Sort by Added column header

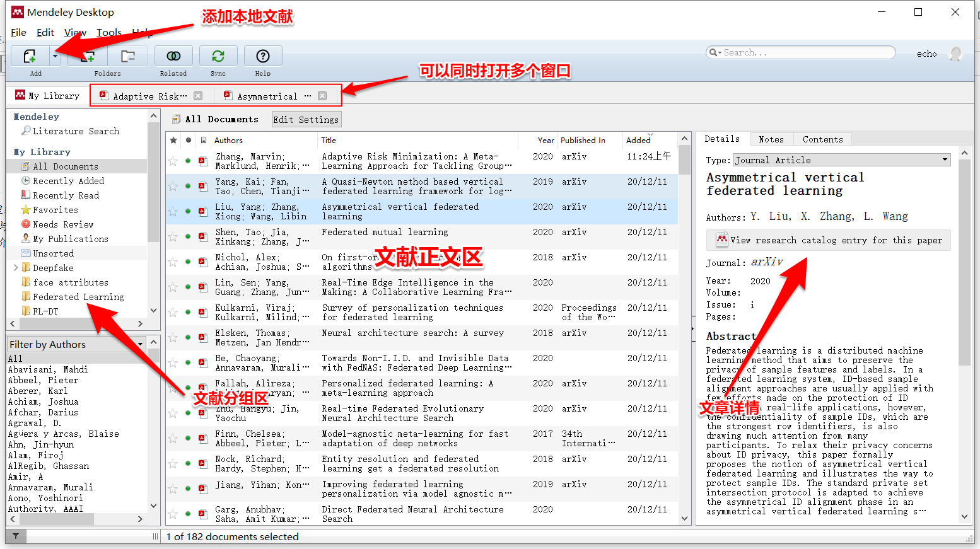[x=638, y=140]
